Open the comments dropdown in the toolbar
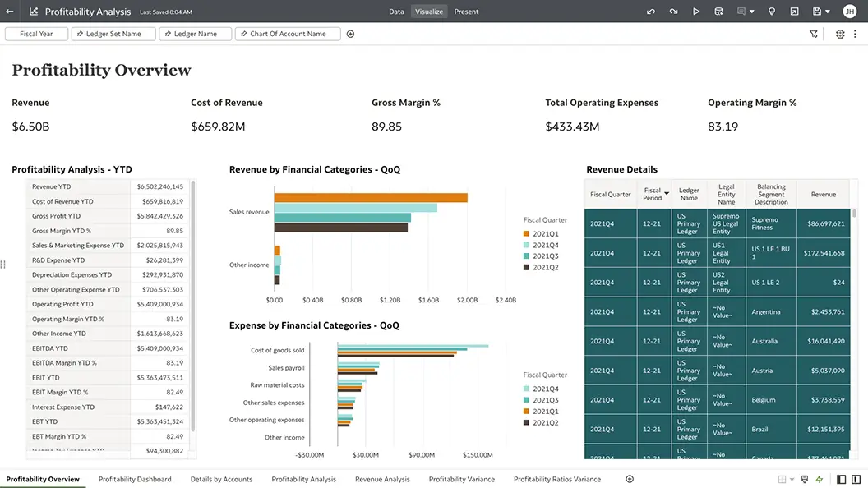The width and height of the screenshot is (868, 488). coord(751,12)
